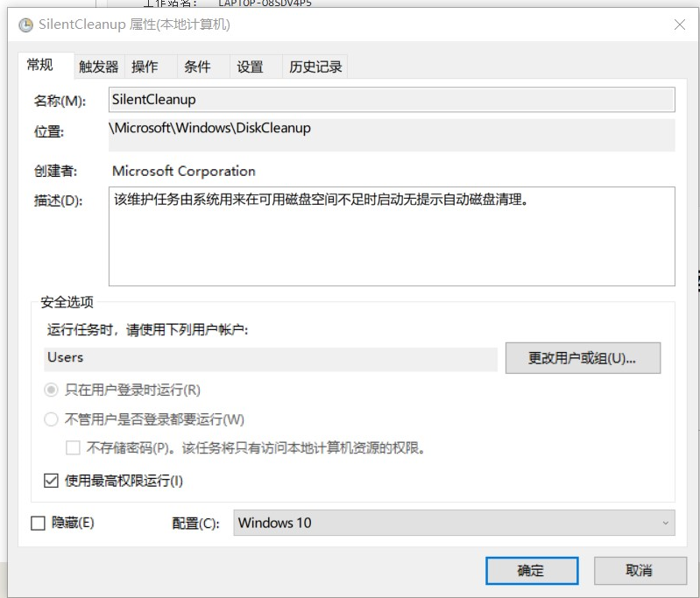
Task: Click the location text \Microsoft\Windows\DiskCleanup
Action: click(x=209, y=128)
